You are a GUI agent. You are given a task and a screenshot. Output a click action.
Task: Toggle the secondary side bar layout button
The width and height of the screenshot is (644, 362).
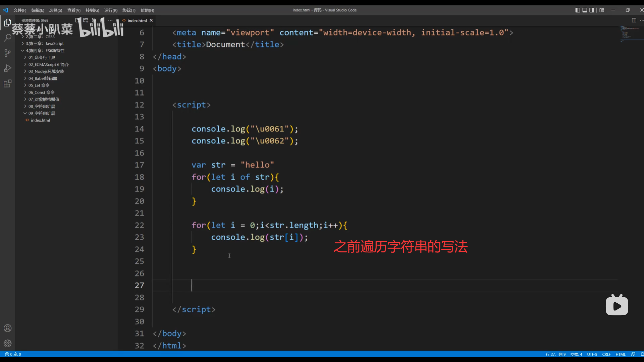coord(592,10)
